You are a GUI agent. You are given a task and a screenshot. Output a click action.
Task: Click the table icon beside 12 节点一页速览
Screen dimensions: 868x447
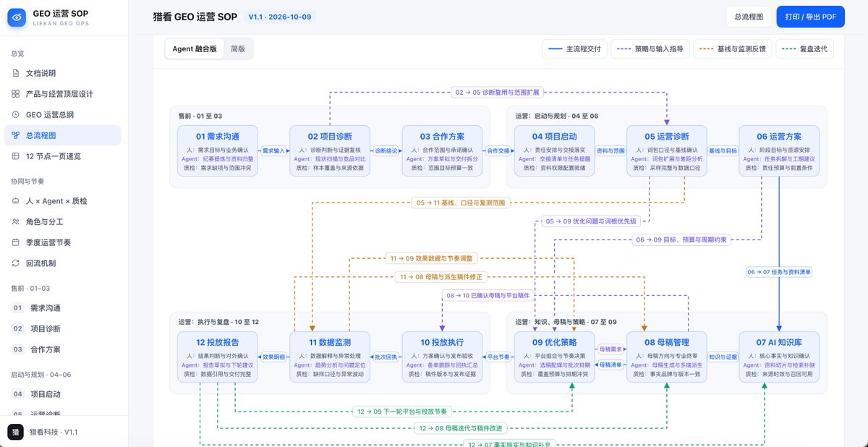16,156
